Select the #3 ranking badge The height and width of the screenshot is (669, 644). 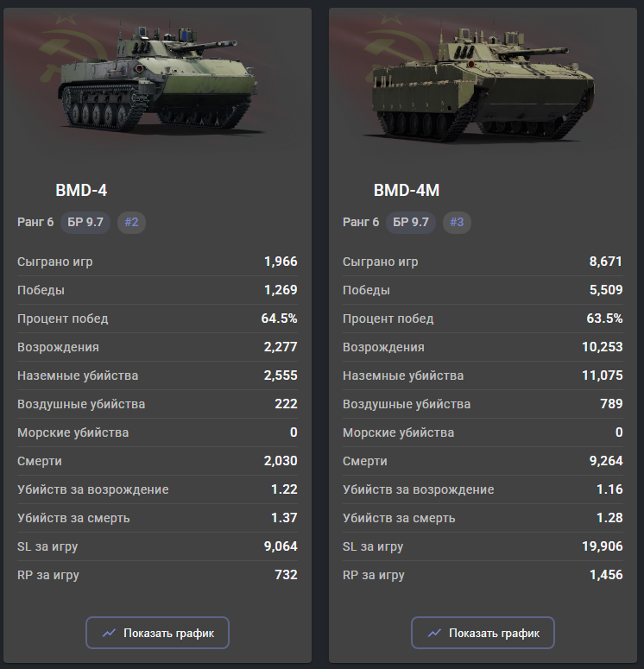457,222
